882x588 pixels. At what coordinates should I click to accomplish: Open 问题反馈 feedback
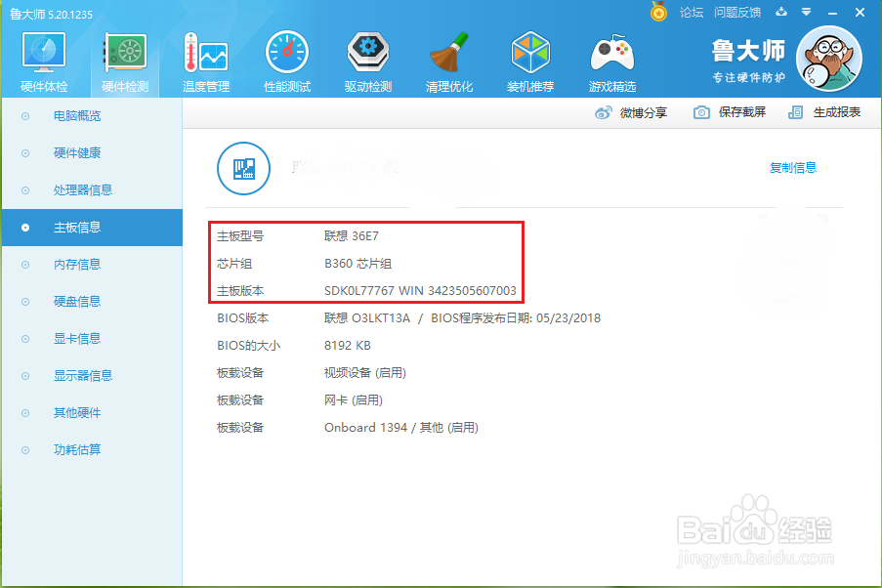click(737, 13)
